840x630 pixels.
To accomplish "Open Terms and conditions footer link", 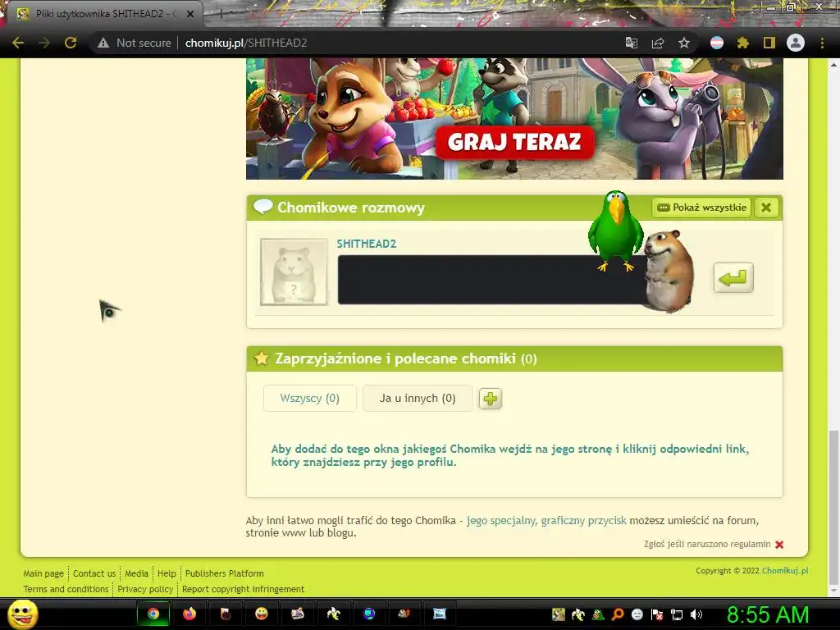I will pos(66,589).
